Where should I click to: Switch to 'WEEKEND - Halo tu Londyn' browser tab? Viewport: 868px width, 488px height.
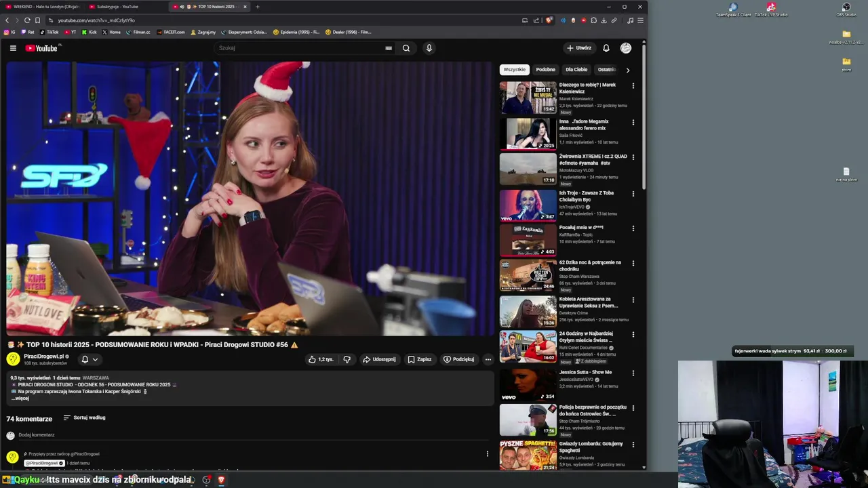42,7
